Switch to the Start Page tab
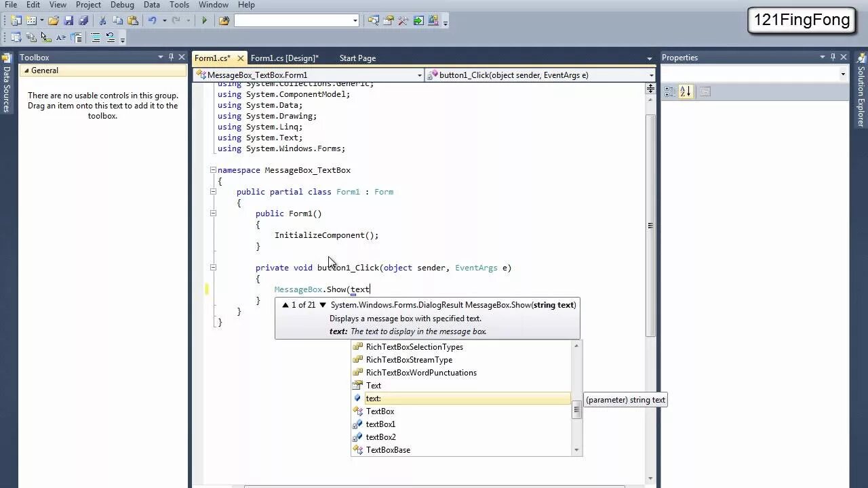This screenshot has width=868, height=488. [x=357, y=58]
